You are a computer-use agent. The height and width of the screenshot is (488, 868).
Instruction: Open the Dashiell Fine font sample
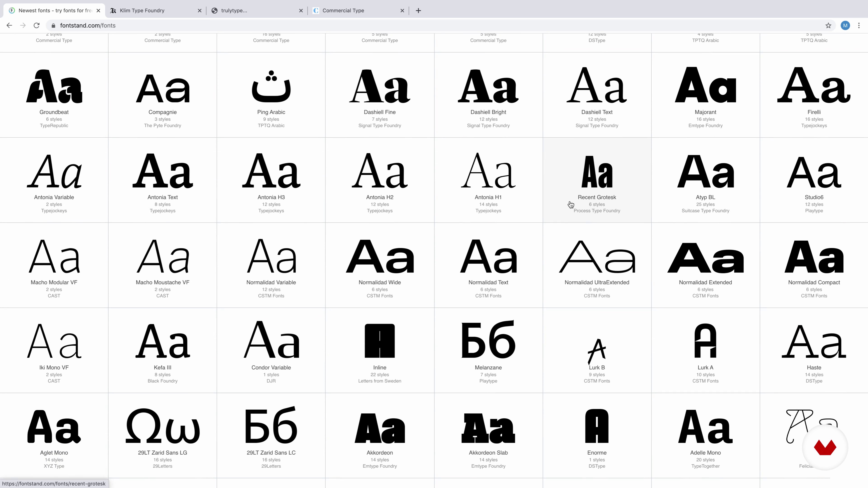tap(380, 86)
